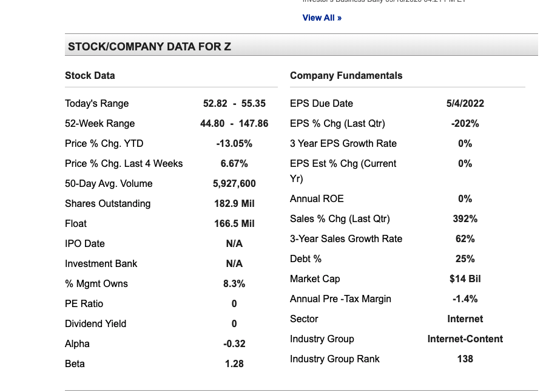Select the Sector value 'Internet'
This screenshot has height=392, width=546.
(x=465, y=319)
